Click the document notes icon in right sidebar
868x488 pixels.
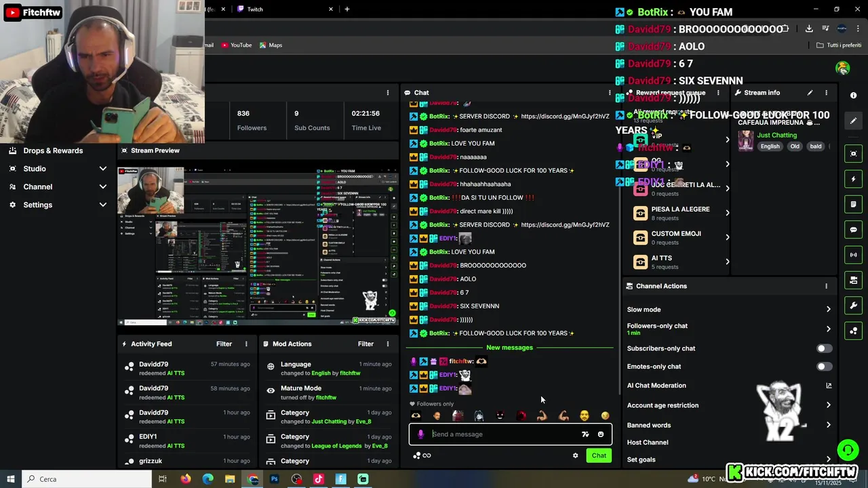click(854, 204)
